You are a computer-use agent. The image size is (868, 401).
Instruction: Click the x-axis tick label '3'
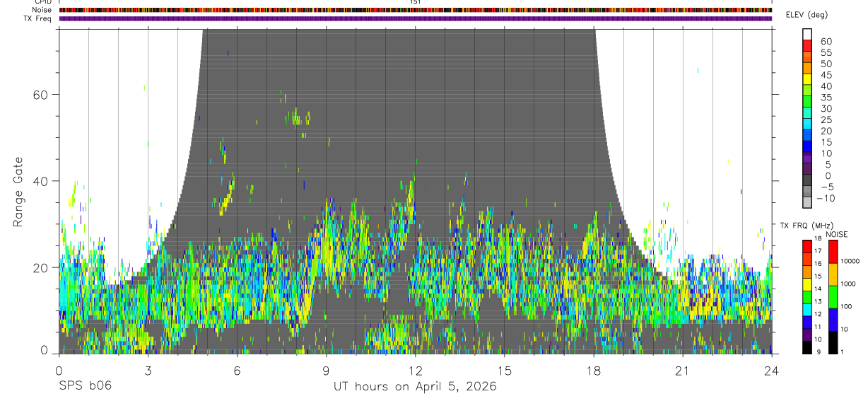click(x=148, y=371)
